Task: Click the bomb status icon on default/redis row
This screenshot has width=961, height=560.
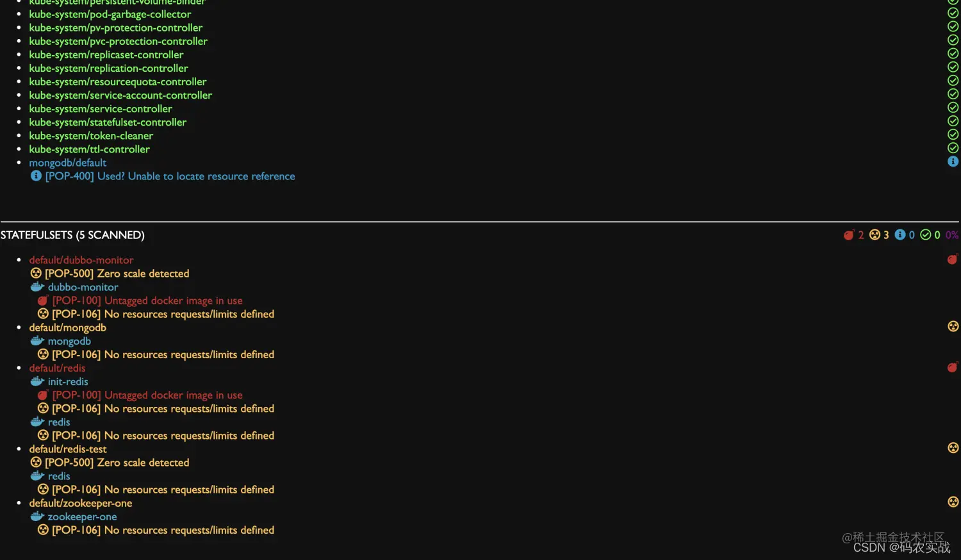Action: (x=953, y=367)
